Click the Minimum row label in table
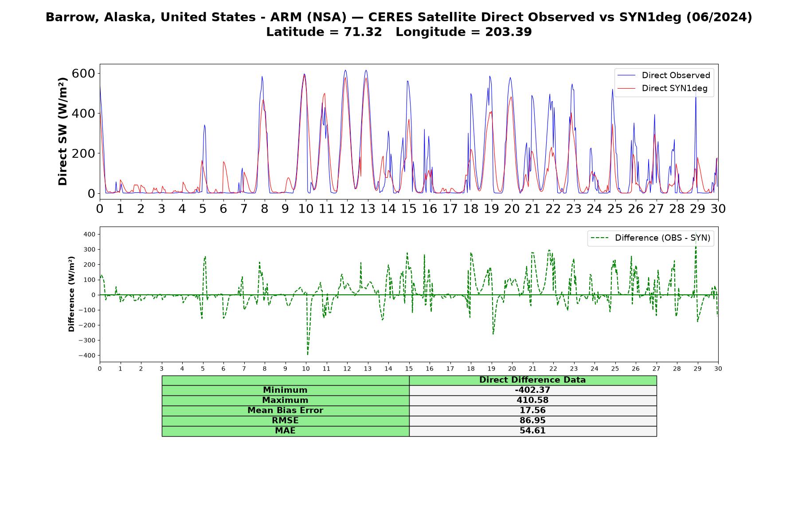Viewport: 798px width, 532px height. tap(286, 390)
